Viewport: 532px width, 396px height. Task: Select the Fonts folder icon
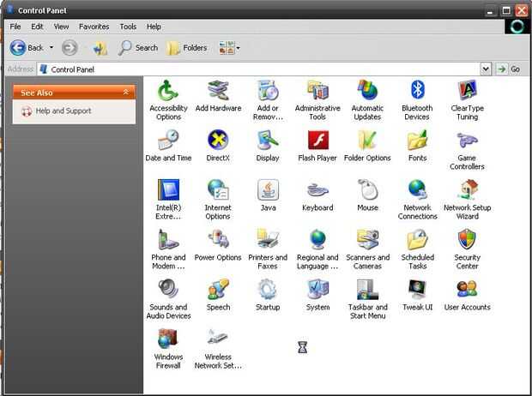tap(417, 141)
